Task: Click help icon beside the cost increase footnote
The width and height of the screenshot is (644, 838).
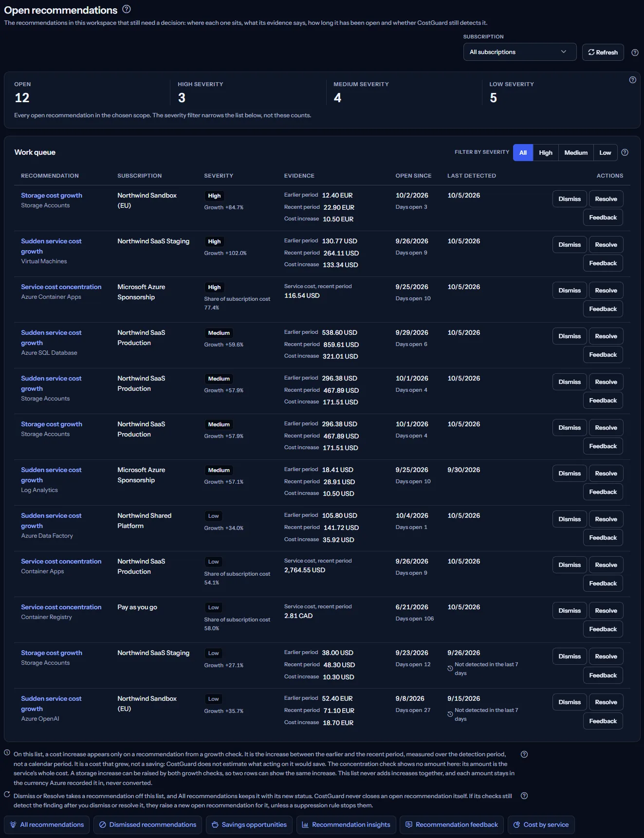Action: click(x=524, y=754)
